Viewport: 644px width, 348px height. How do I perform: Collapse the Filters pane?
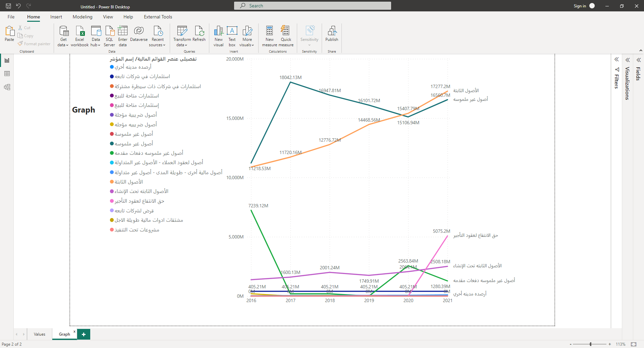pos(617,59)
